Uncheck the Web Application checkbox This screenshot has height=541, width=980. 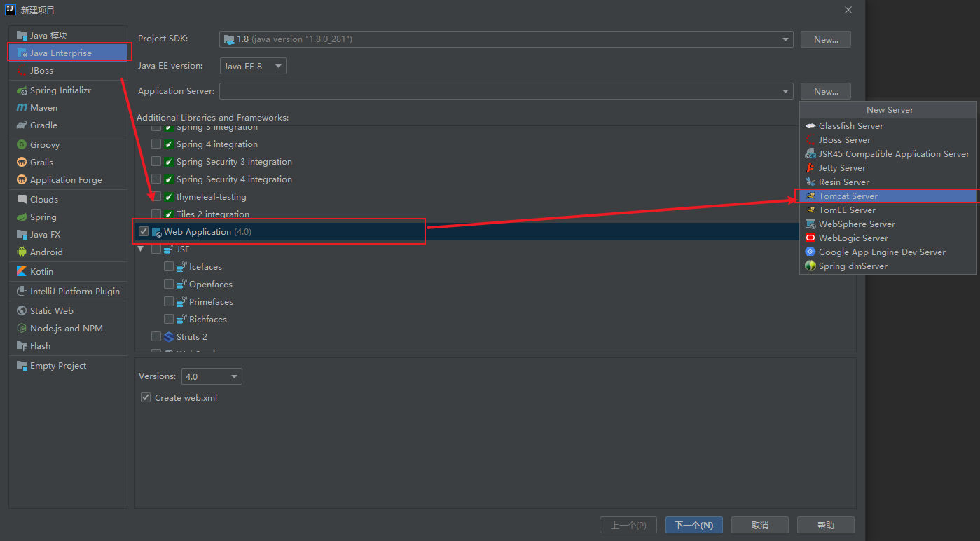click(x=144, y=231)
